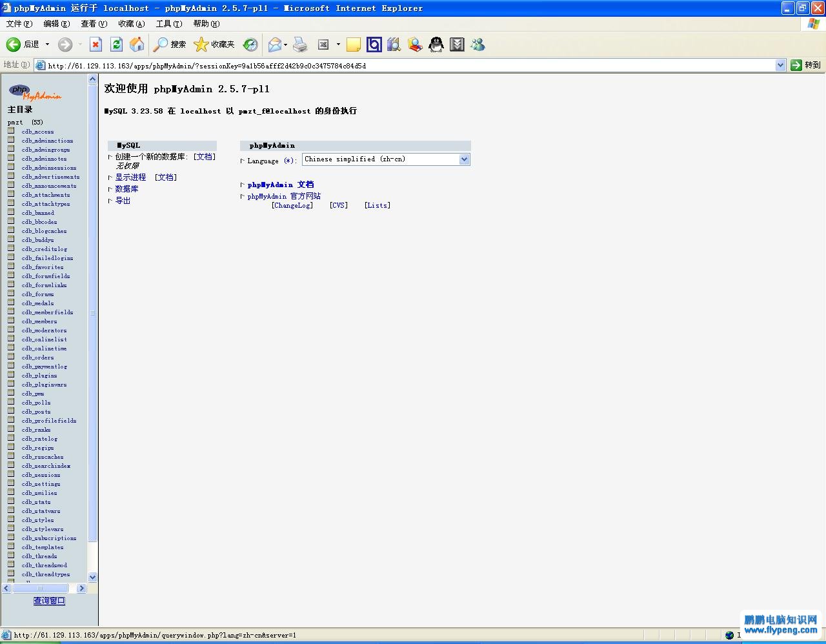Open the 查看(V) menu
Viewport: 826px width, 644px height.
[94, 24]
